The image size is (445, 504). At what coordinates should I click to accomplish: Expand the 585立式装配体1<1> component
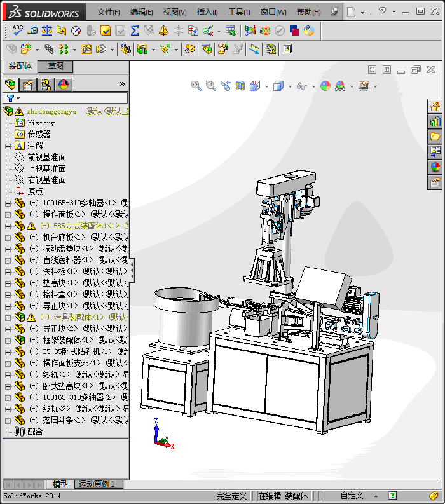[x=8, y=226]
